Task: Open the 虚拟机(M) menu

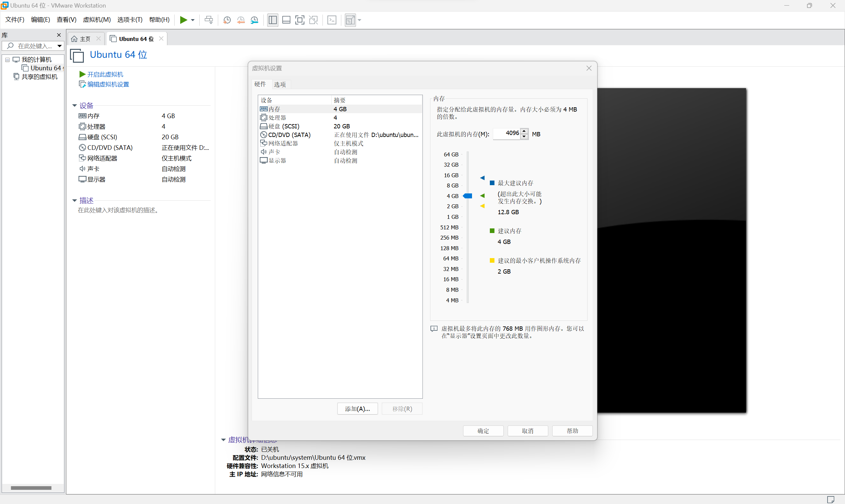Action: [x=97, y=20]
